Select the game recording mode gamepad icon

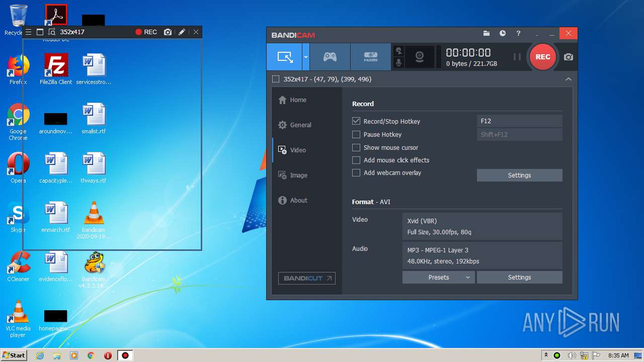(330, 57)
